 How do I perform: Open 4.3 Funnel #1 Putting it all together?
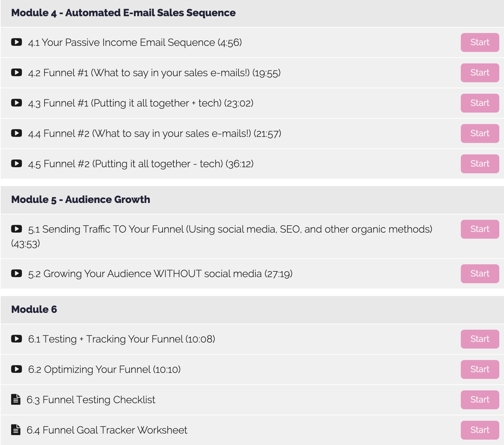pos(141,103)
